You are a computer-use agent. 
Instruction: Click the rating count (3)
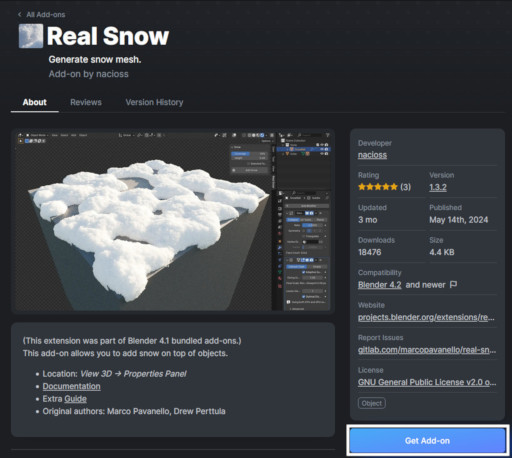405,187
